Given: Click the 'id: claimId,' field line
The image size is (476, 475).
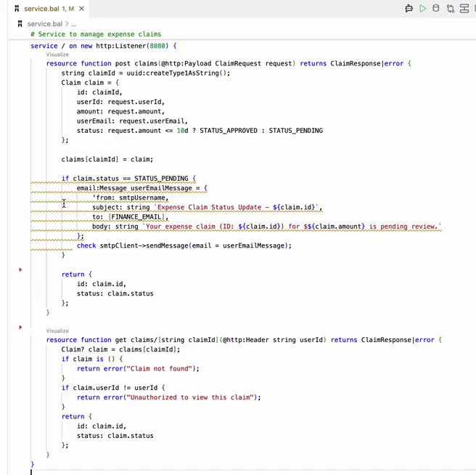Looking at the screenshot, I should [99, 92].
